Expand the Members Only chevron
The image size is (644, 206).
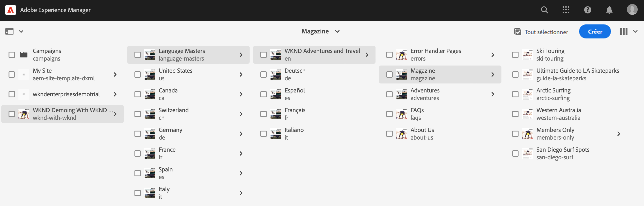click(x=619, y=134)
